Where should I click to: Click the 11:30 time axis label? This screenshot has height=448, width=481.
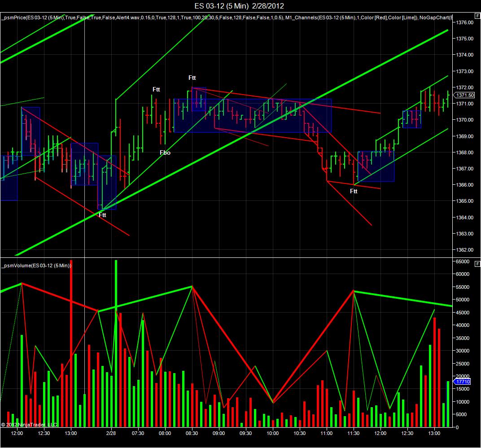[354, 433]
